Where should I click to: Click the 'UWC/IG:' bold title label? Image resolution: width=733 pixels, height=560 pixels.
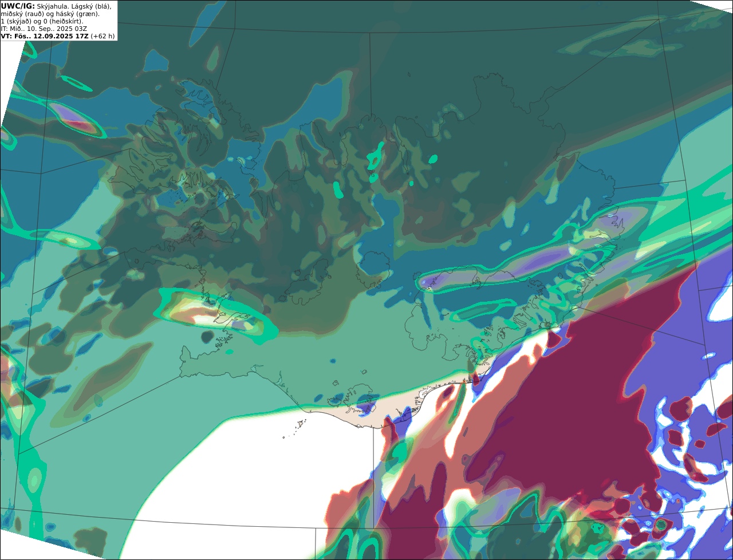[18, 6]
